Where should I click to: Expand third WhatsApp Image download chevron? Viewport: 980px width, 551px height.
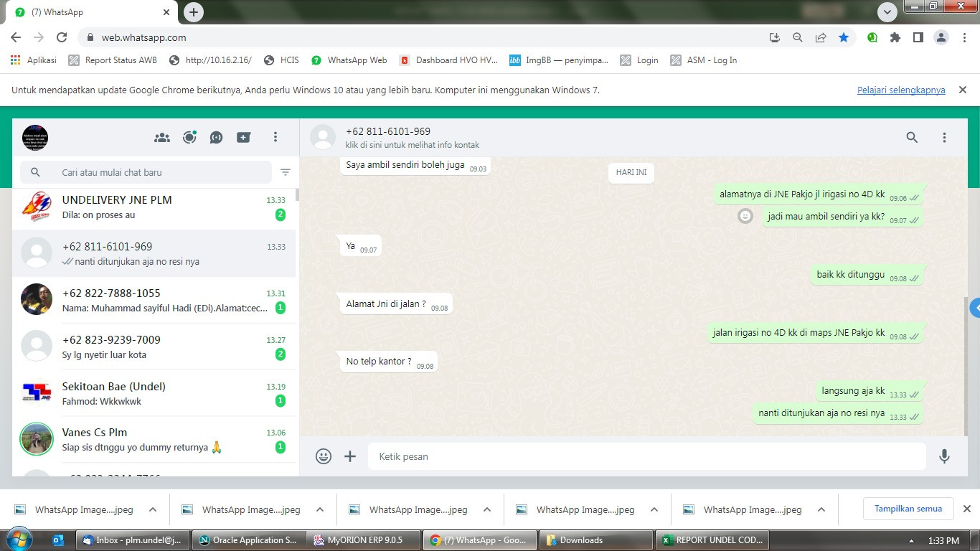[x=487, y=509]
